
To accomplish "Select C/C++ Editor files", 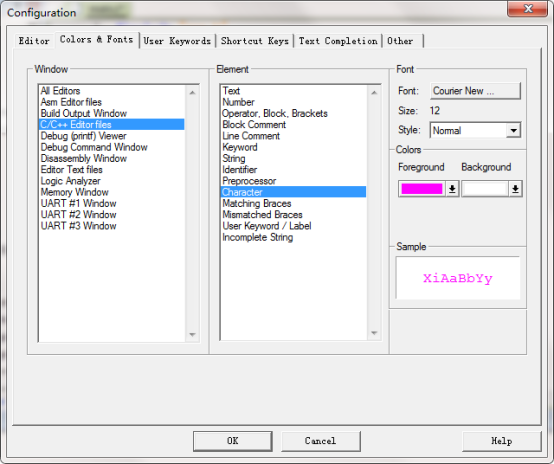I will [x=111, y=124].
